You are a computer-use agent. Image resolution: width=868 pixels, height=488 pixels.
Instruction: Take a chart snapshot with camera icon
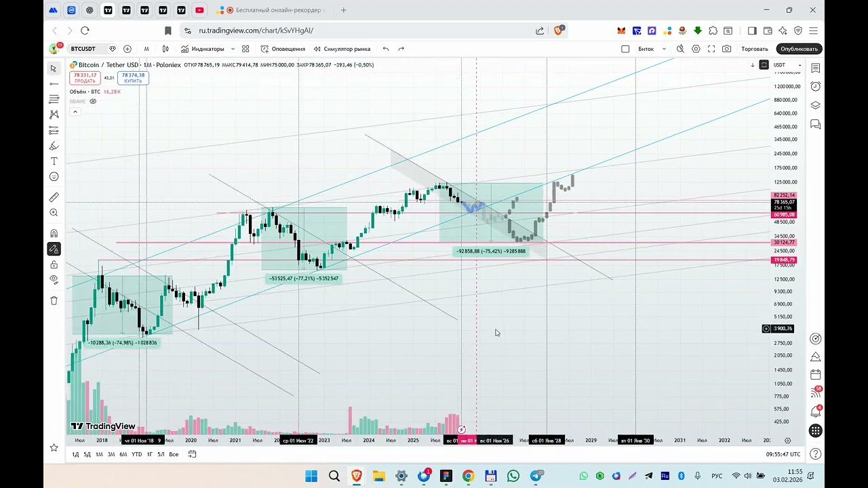point(727,49)
